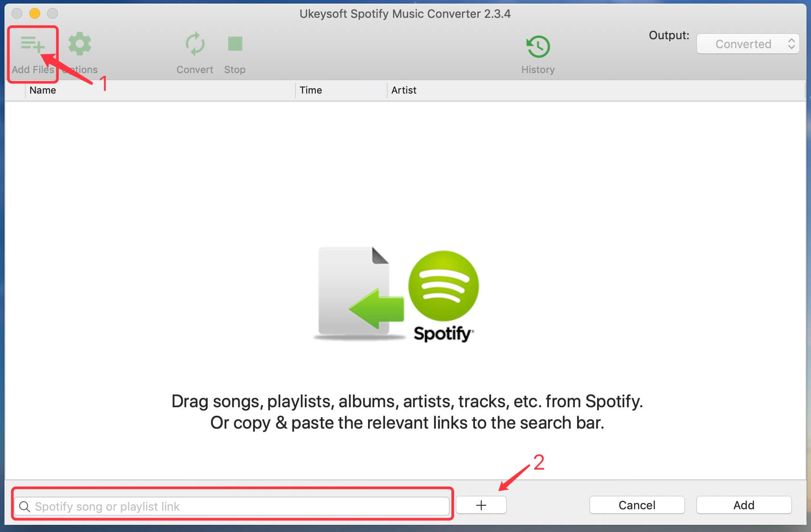
Task: Sort by the Time column header
Action: click(311, 90)
